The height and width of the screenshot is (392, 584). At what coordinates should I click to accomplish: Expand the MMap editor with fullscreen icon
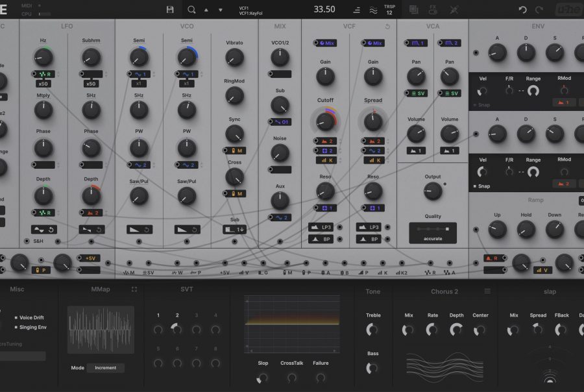pyautogui.click(x=134, y=289)
